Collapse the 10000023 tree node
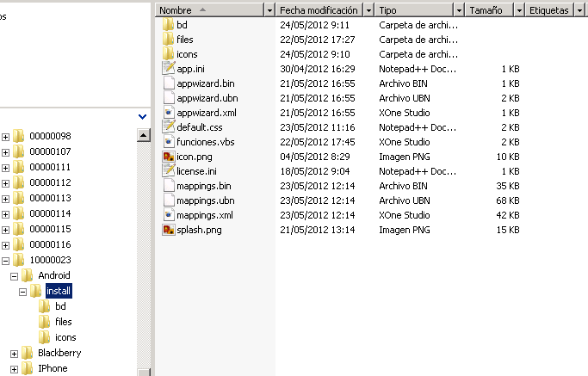The width and height of the screenshot is (588, 376). tap(5, 261)
